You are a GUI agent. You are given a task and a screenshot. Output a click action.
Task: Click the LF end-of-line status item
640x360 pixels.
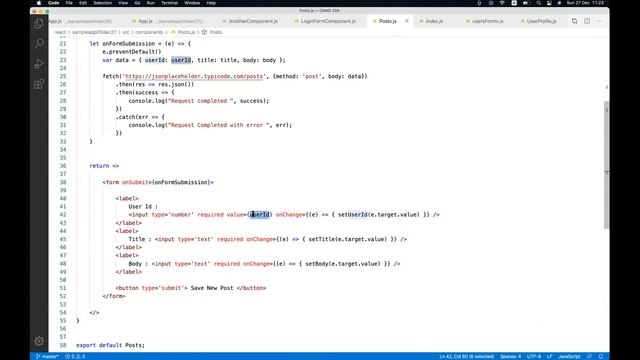coord(549,356)
